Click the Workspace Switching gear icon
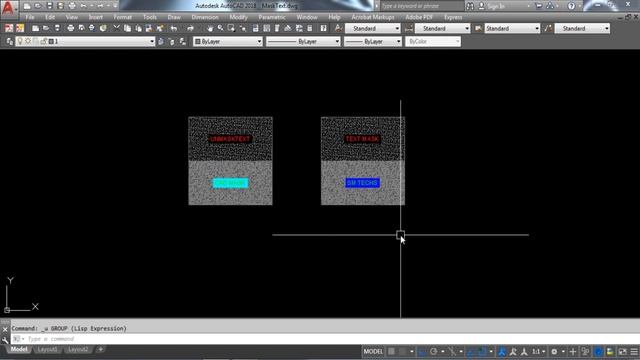640x360 pixels. point(554,351)
